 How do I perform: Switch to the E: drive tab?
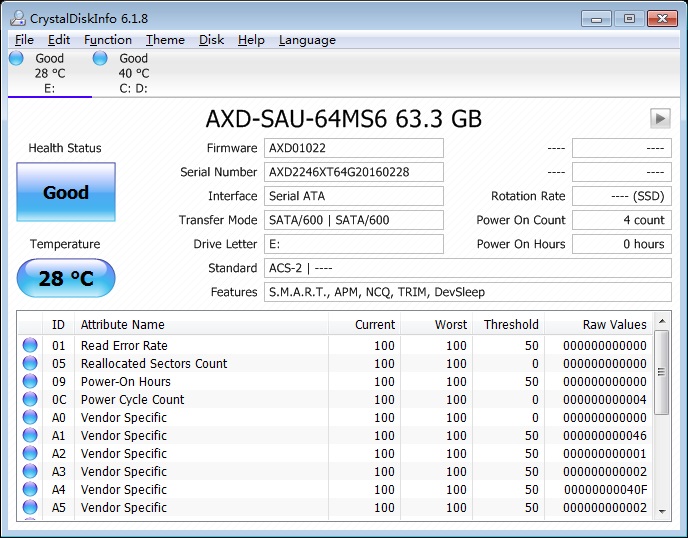(50, 73)
